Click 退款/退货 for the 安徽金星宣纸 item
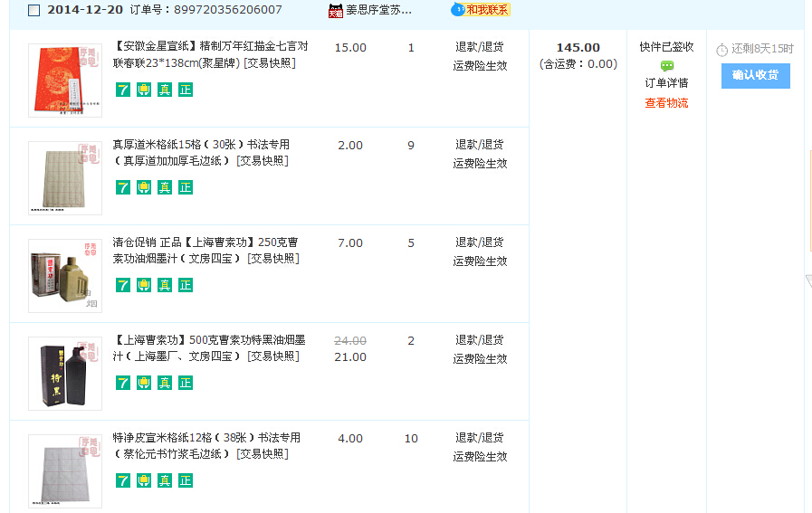 [x=480, y=47]
